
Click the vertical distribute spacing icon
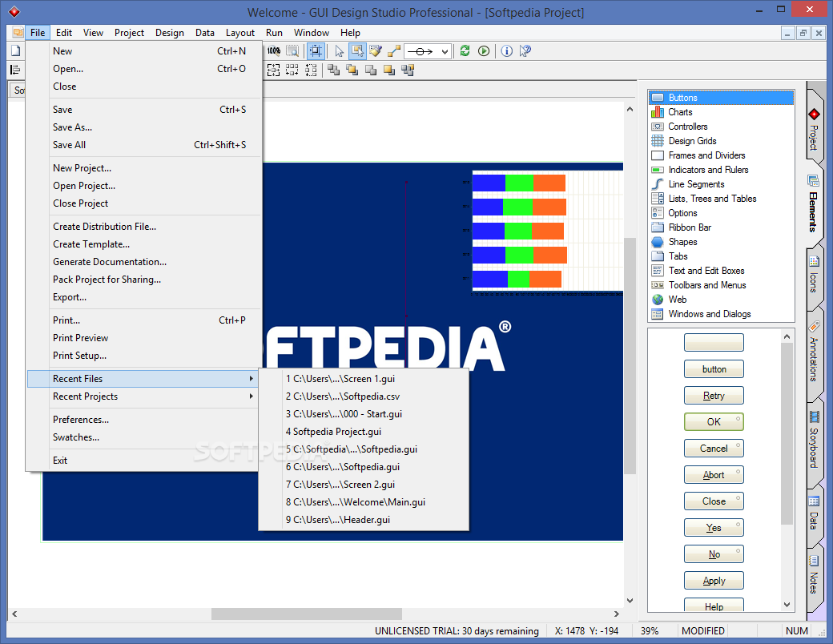click(x=312, y=70)
